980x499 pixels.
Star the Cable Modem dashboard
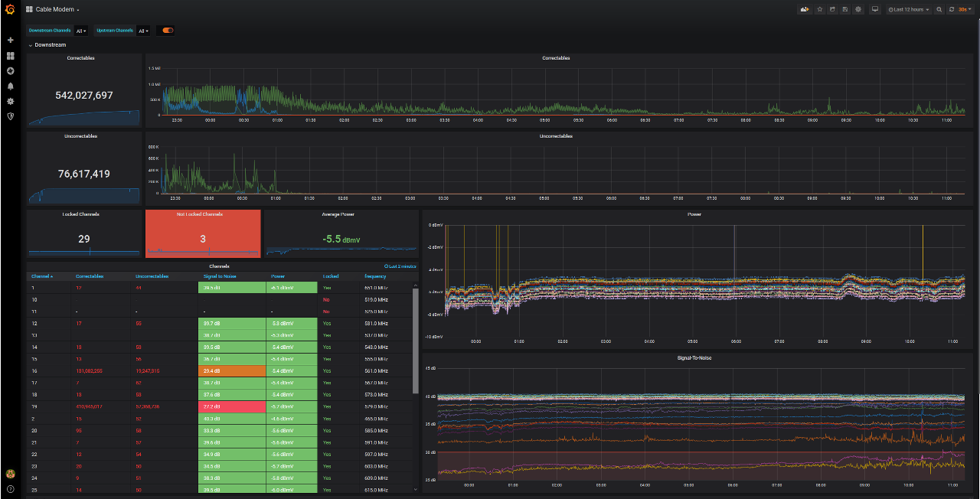point(819,9)
